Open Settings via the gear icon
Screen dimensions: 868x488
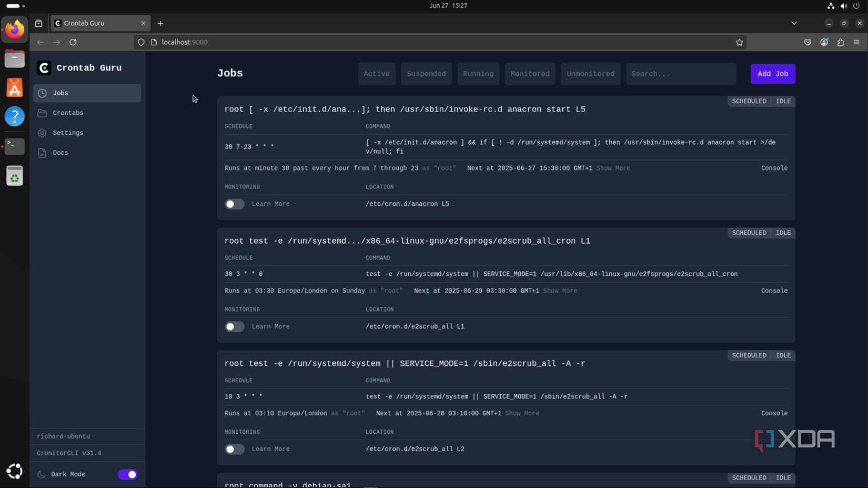(42, 133)
